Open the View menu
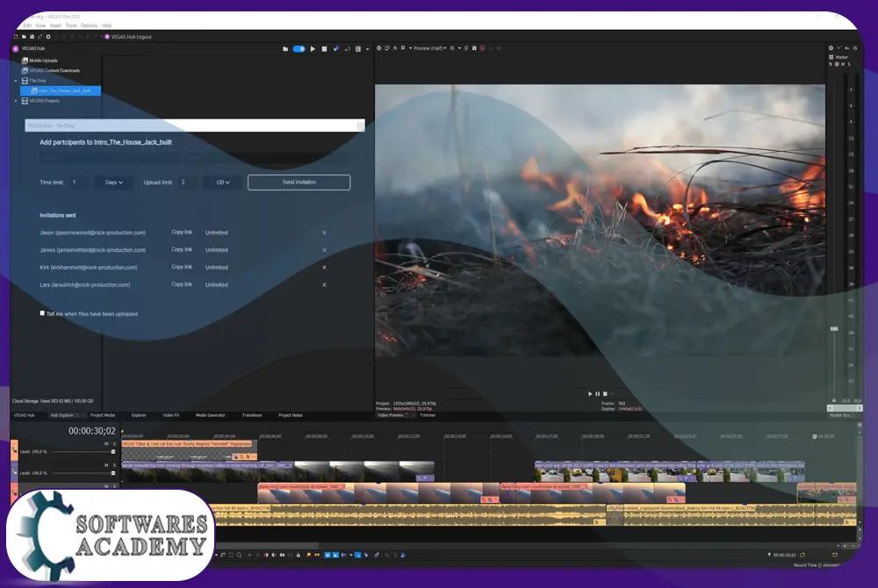The width and height of the screenshot is (878, 588). [41, 25]
